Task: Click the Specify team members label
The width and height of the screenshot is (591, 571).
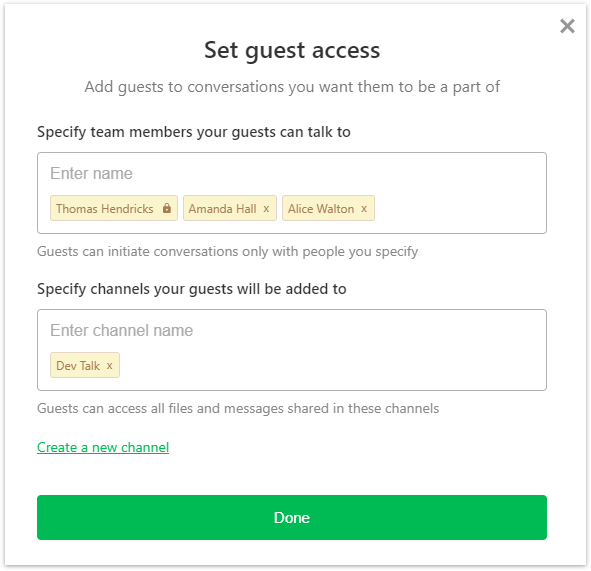Action: pos(194,132)
